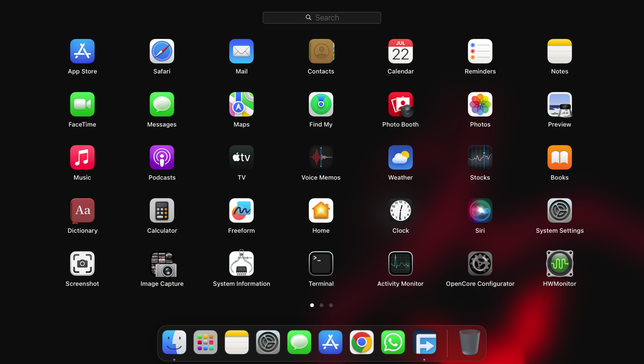Image resolution: width=644 pixels, height=364 pixels.
Task: Go to the second Launchpad page dot
Action: [322, 305]
